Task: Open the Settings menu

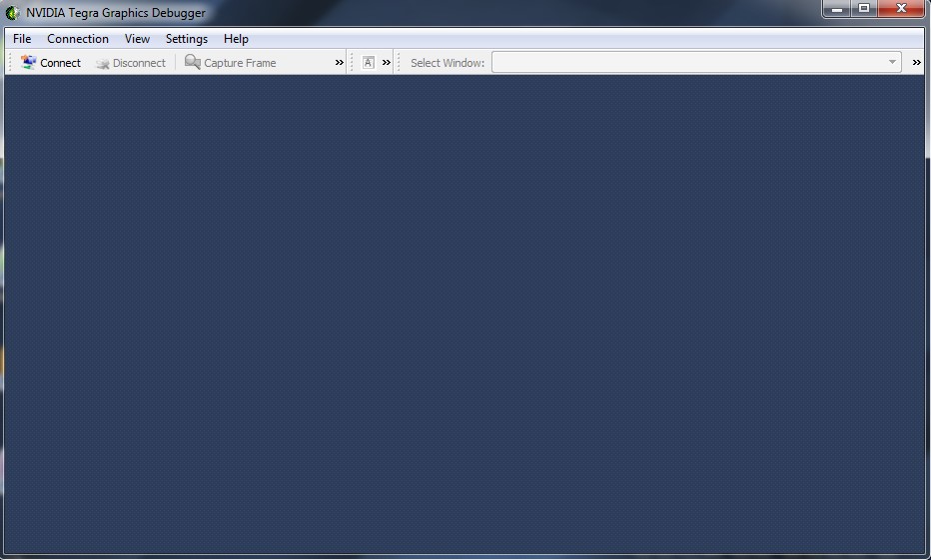Action: [x=187, y=39]
